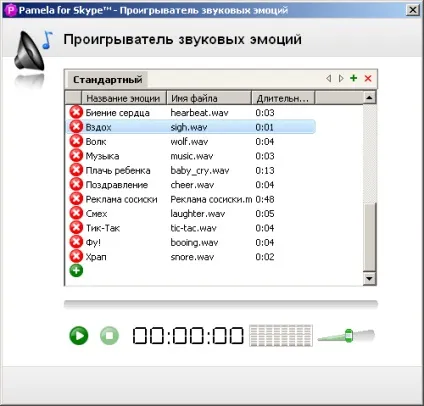Click the file name wolf.wav
The width and height of the screenshot is (424, 406).
[189, 142]
